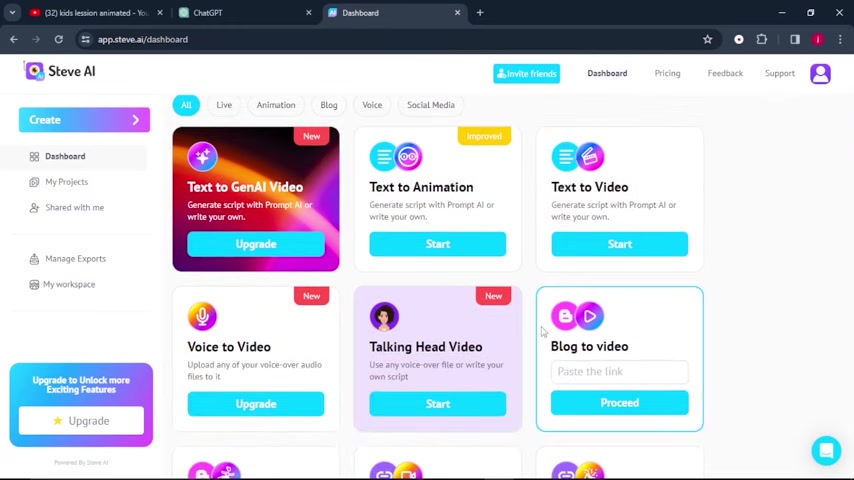Click the Steve AI logo icon
The width and height of the screenshot is (854, 480).
coord(34,71)
